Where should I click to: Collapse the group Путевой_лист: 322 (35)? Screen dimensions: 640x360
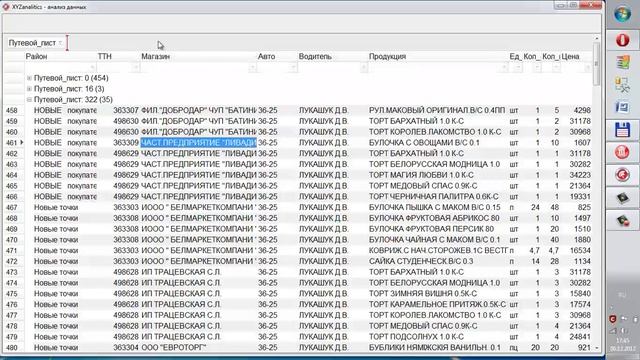pyautogui.click(x=29, y=100)
